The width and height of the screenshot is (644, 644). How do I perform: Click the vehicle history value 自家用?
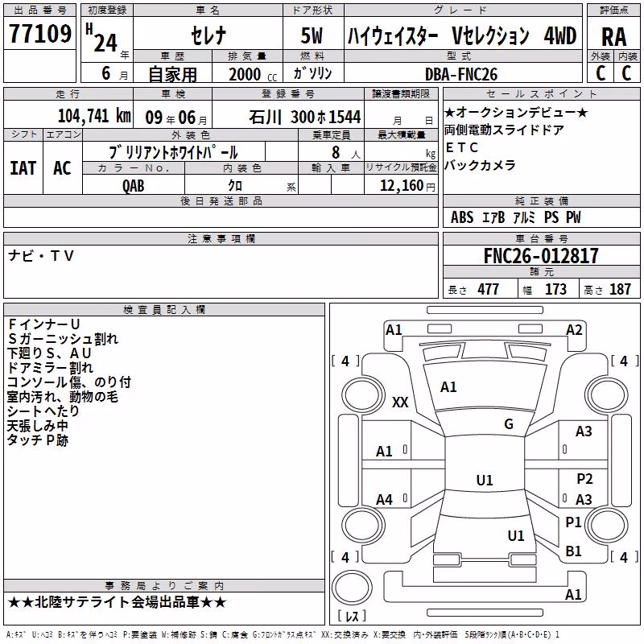click(x=172, y=74)
